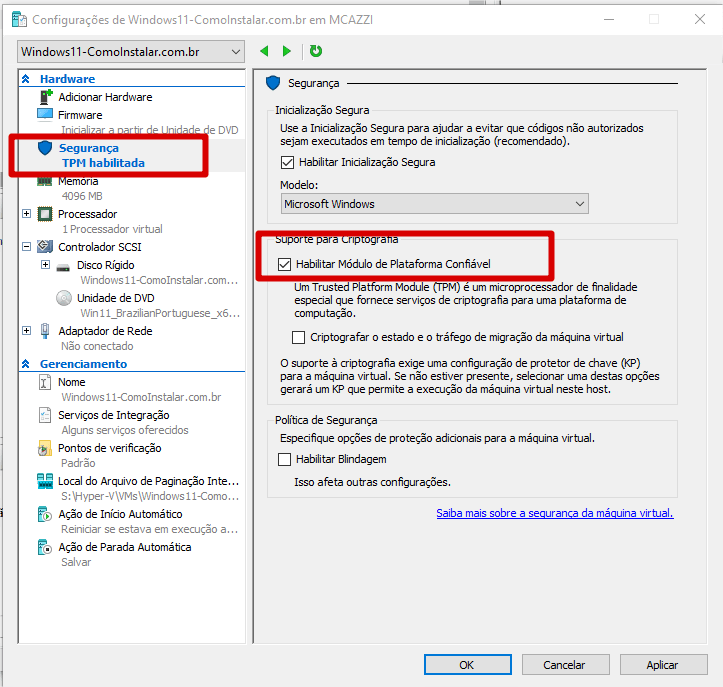Viewport: 723px width, 687px height.
Task: Select the 'Não conectado' network status
Action: click(97, 346)
